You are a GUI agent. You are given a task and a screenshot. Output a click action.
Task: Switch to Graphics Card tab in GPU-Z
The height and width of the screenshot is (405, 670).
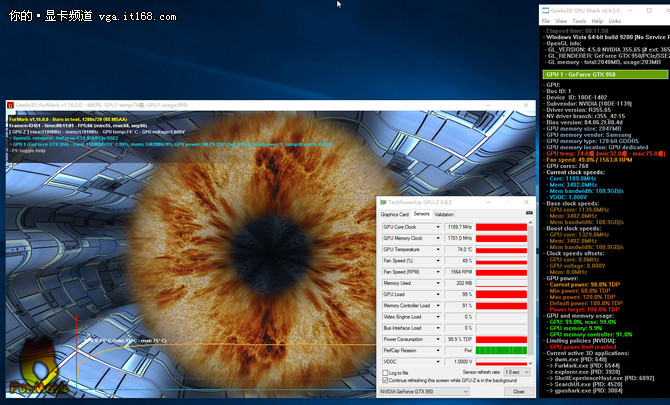[394, 214]
